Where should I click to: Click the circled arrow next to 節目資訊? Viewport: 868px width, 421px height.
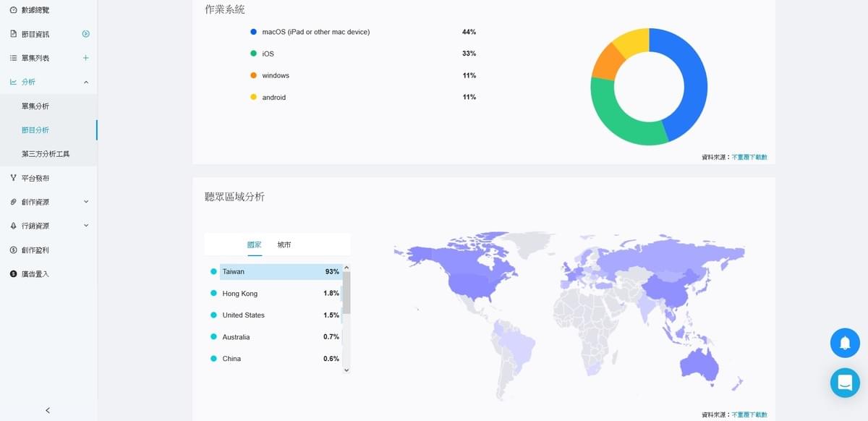click(x=86, y=34)
